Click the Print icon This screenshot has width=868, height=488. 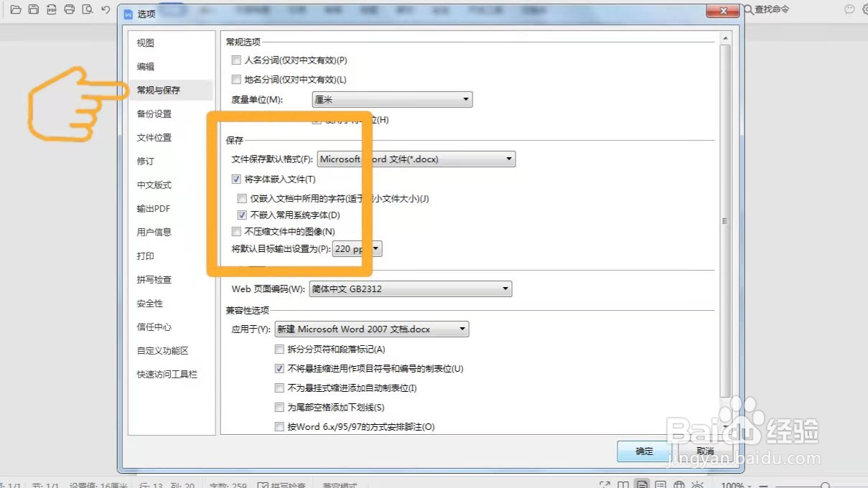69,9
